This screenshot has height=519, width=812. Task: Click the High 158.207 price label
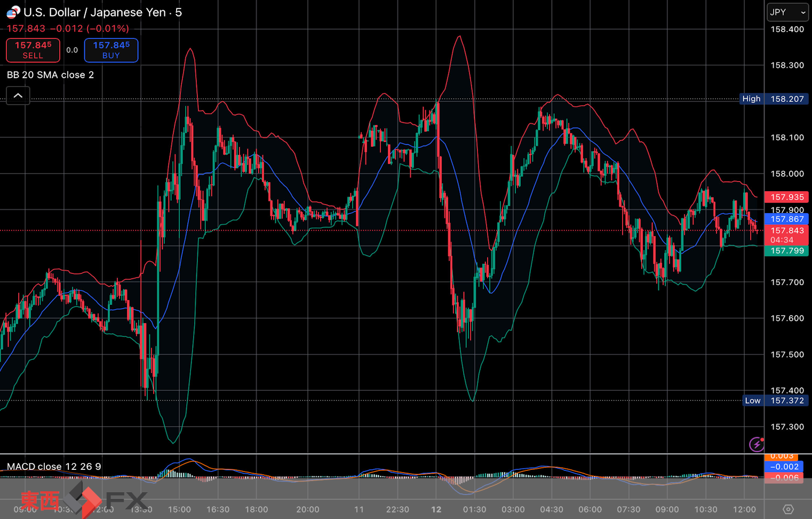point(775,99)
